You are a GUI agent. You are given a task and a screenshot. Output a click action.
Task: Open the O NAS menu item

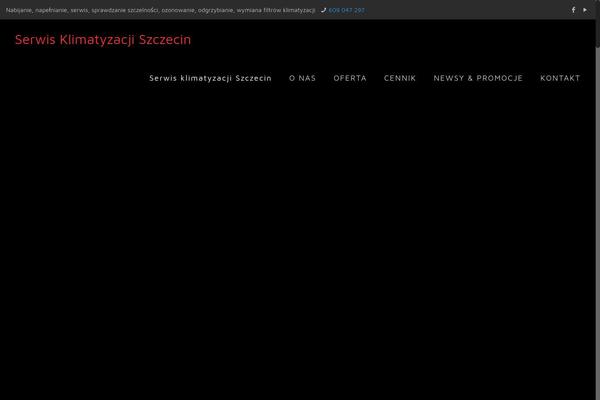click(302, 78)
